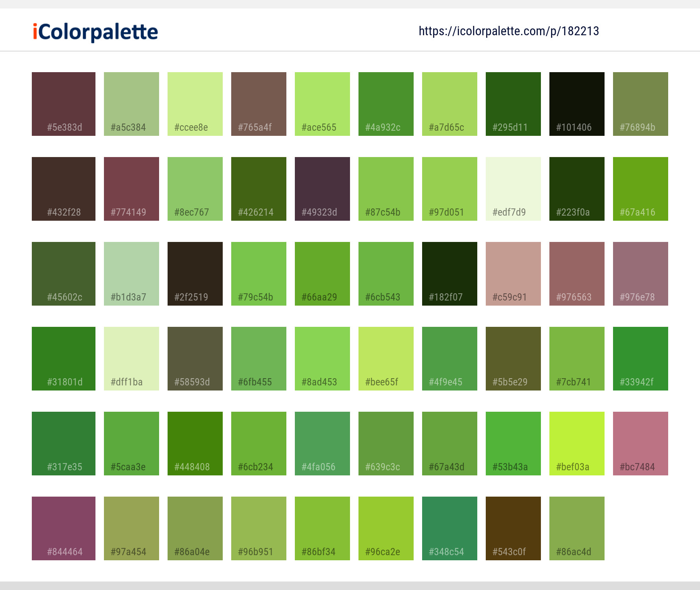Choose the #765a4f brown swatch
Viewport: 700px width, 590px height.
[259, 104]
